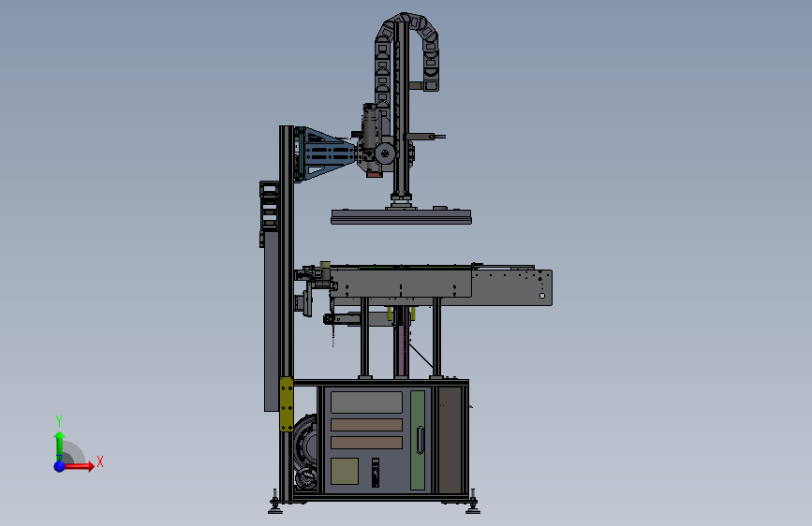Select the door handle on the green panel

point(420,440)
